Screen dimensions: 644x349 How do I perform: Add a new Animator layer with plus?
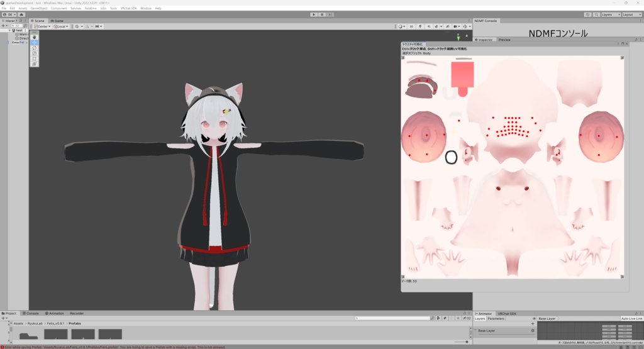click(533, 324)
